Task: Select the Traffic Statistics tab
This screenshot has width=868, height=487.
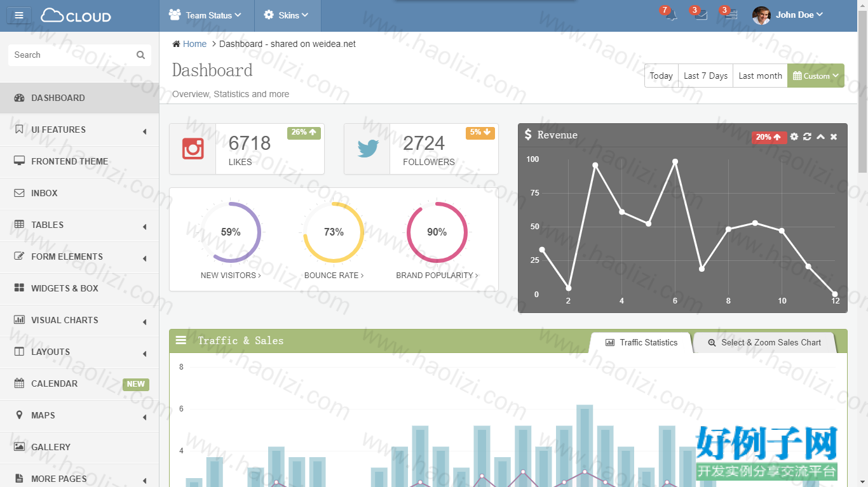Action: point(641,342)
